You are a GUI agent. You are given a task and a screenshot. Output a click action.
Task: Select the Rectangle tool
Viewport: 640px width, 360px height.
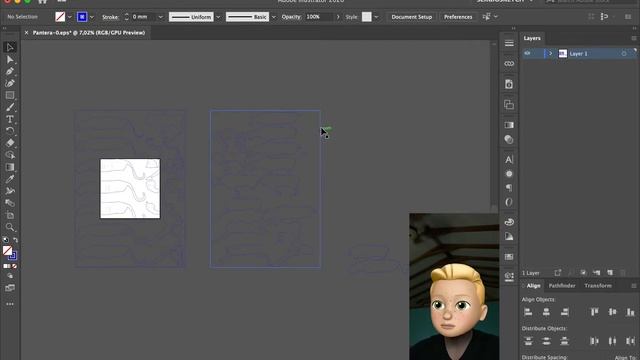[x=10, y=95]
